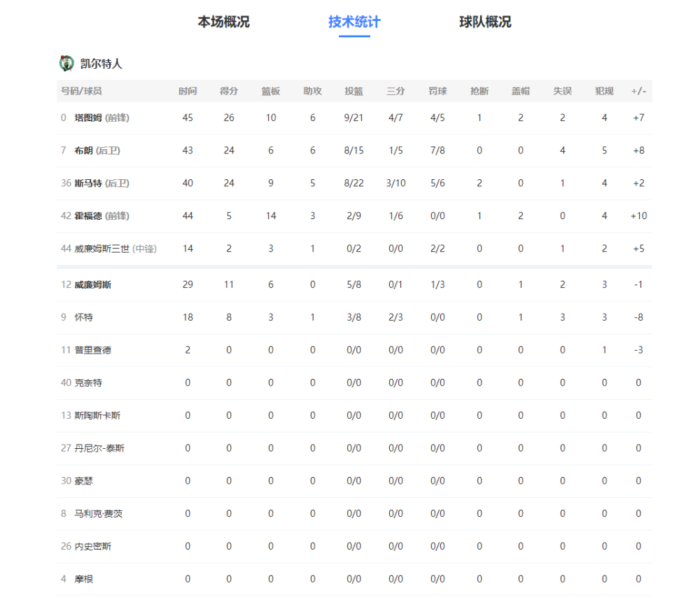The width and height of the screenshot is (700, 598).
Task: Click the +/- column header
Action: 638,91
